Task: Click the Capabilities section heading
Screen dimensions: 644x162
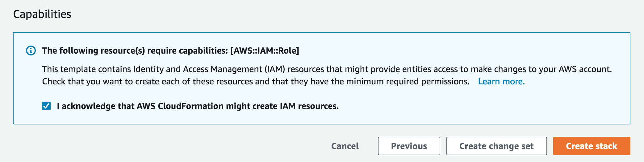Action: [42, 14]
